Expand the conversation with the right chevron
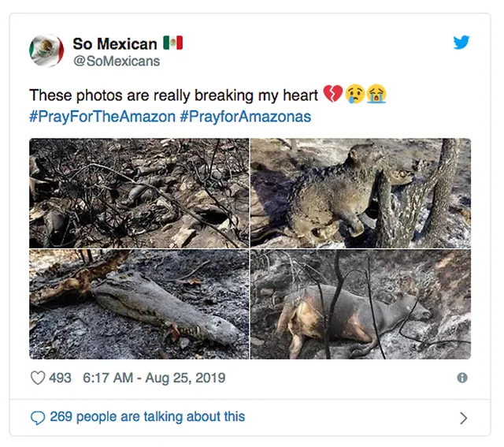 [463, 418]
